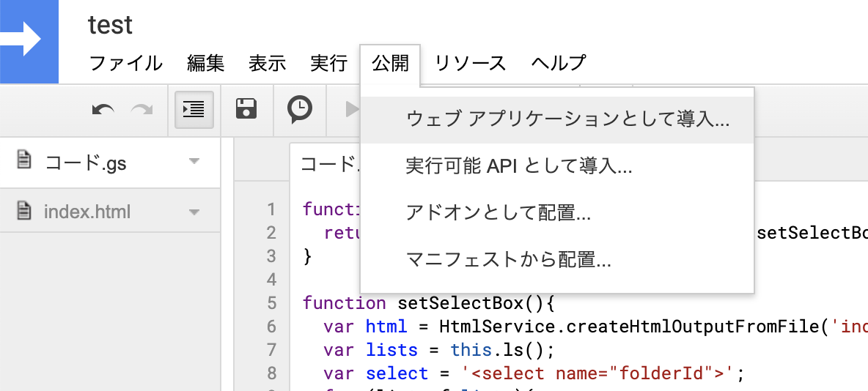Viewport: 868px width, 391px height.
Task: Click the project title test
Action: pyautogui.click(x=110, y=25)
